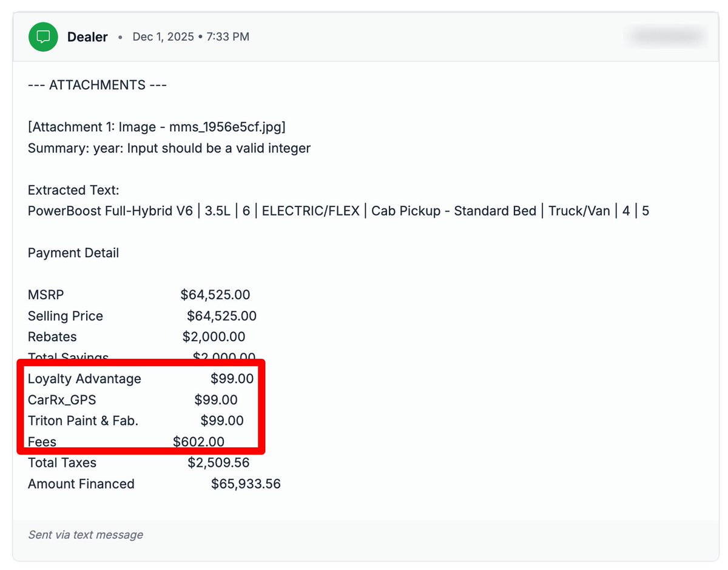The width and height of the screenshot is (728, 570).
Task: Click the Fees label
Action: 42,442
